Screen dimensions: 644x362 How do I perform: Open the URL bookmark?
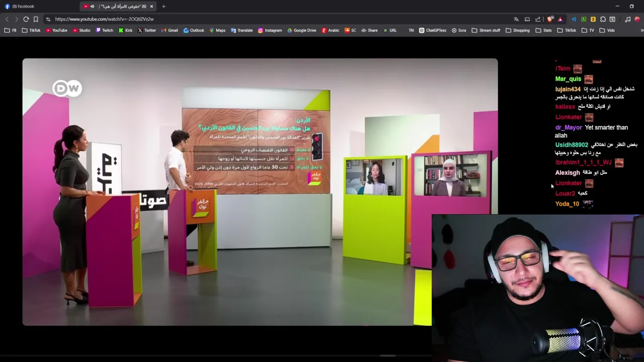(390, 30)
